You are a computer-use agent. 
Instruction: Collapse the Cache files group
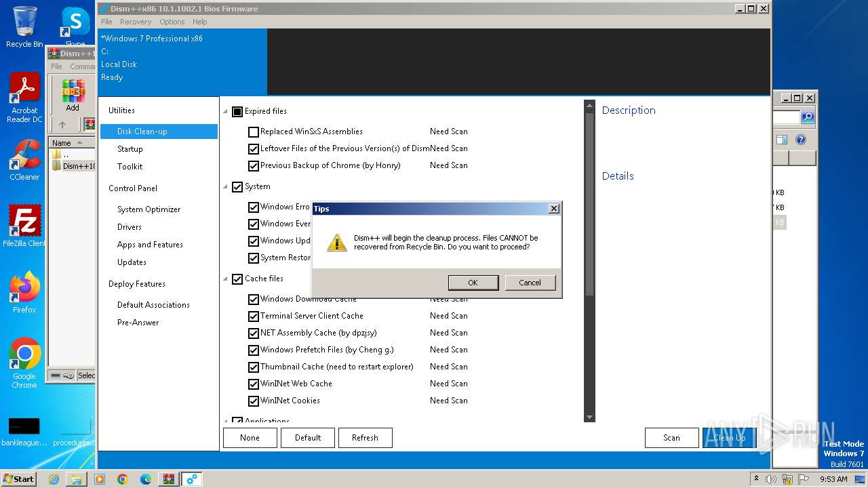click(226, 279)
